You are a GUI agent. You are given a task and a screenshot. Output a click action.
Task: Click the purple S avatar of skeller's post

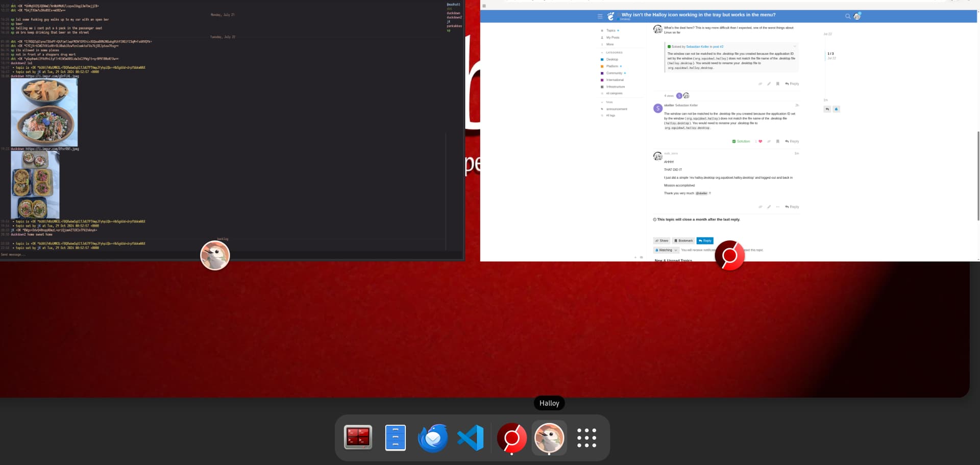(658, 108)
